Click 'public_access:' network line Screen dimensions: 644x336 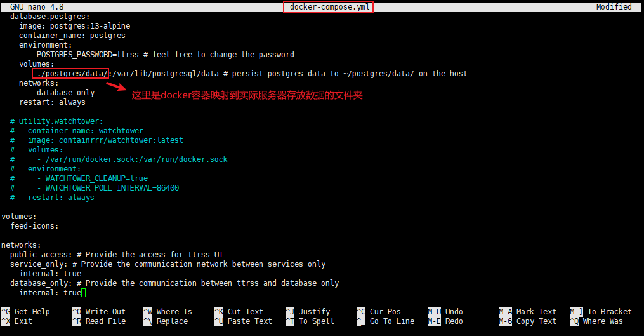point(117,255)
